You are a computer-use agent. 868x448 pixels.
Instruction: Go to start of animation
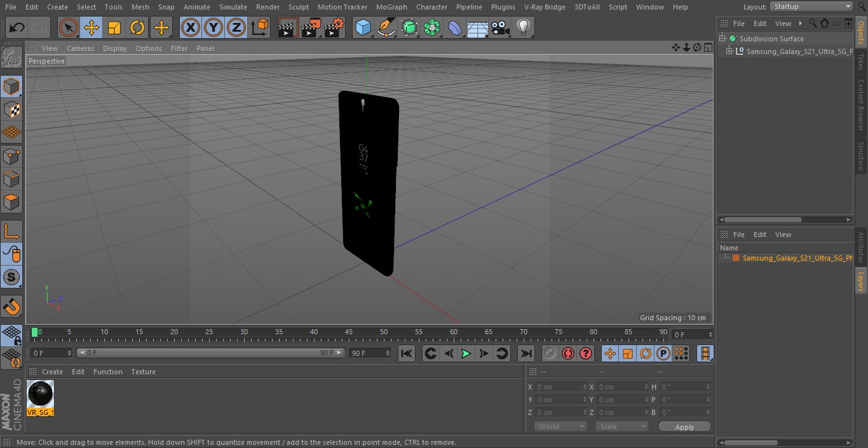(x=407, y=353)
